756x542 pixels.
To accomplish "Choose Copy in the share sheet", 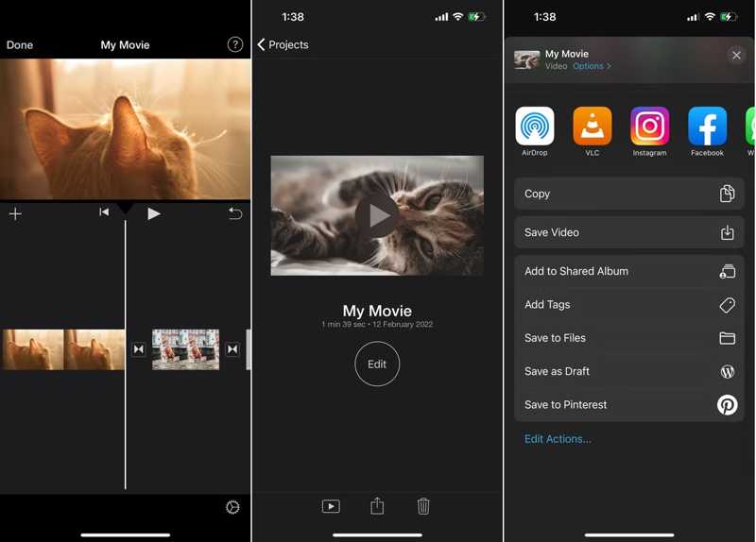I will (629, 194).
